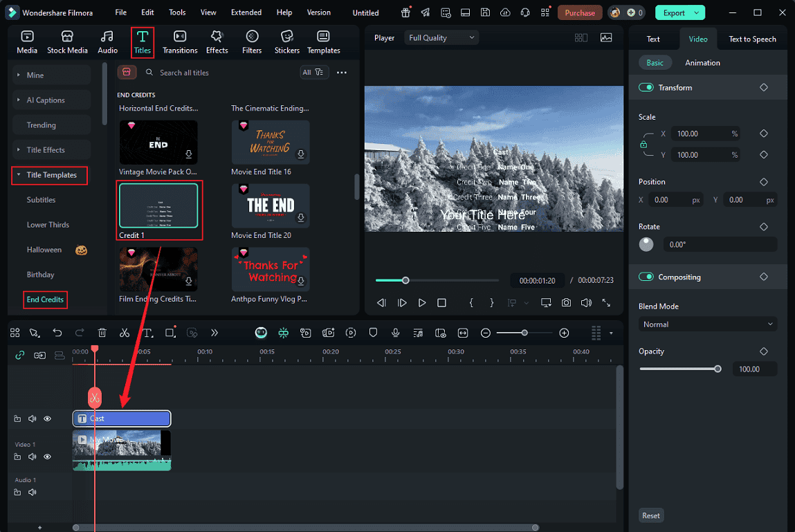The width and height of the screenshot is (795, 532).
Task: Open the Effects panel
Action: 217,40
